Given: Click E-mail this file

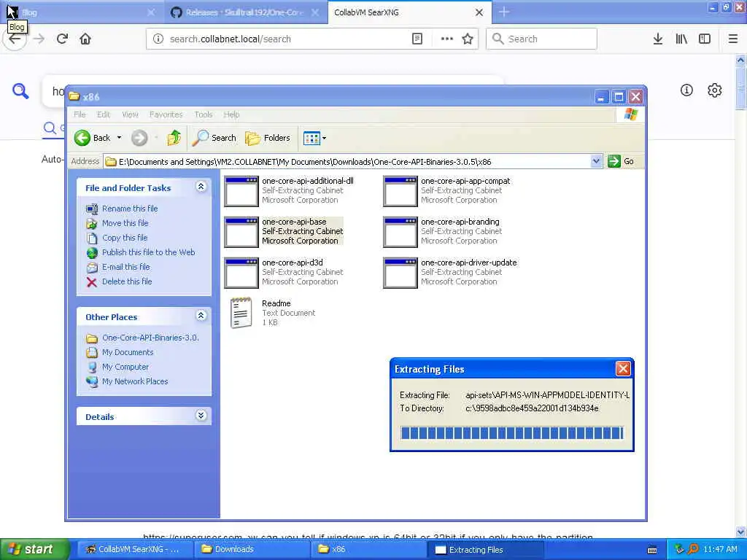Looking at the screenshot, I should pyautogui.click(x=125, y=267).
